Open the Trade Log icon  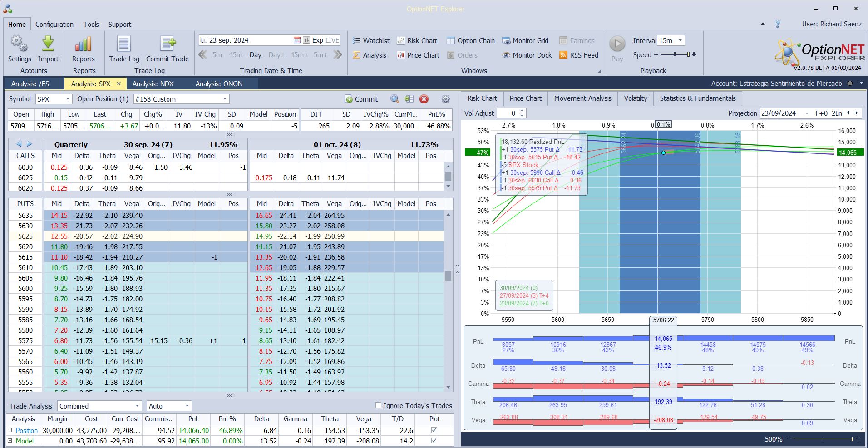124,49
